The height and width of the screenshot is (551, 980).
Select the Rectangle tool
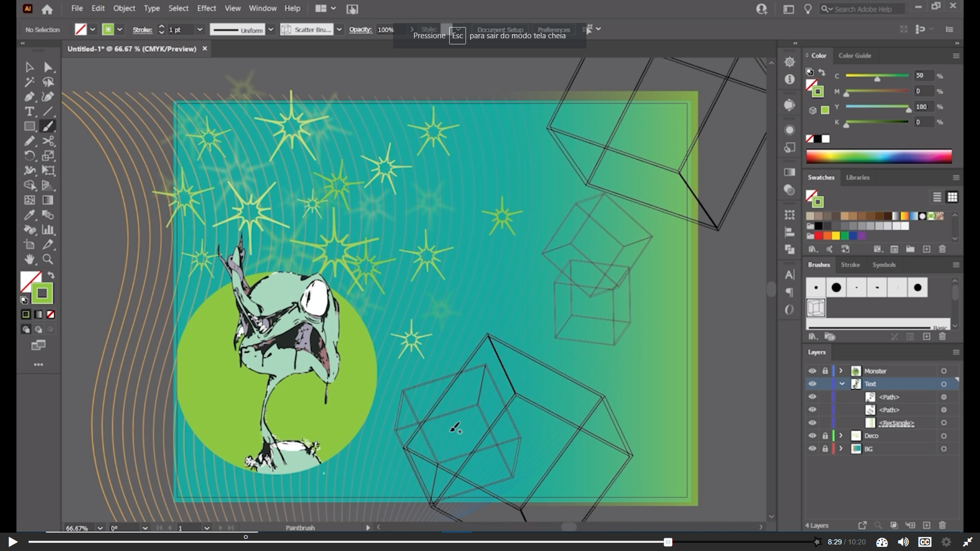pyautogui.click(x=30, y=127)
